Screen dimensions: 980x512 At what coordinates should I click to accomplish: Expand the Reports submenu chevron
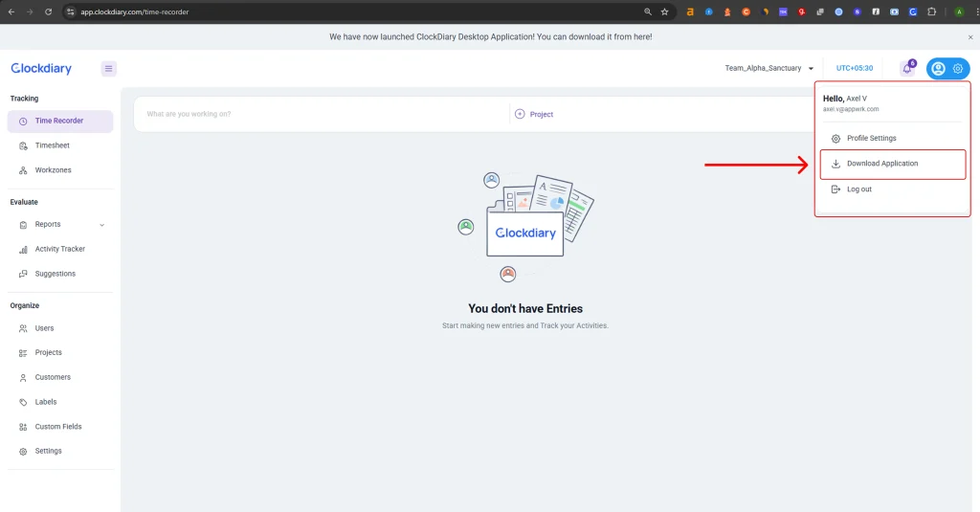[x=101, y=225]
